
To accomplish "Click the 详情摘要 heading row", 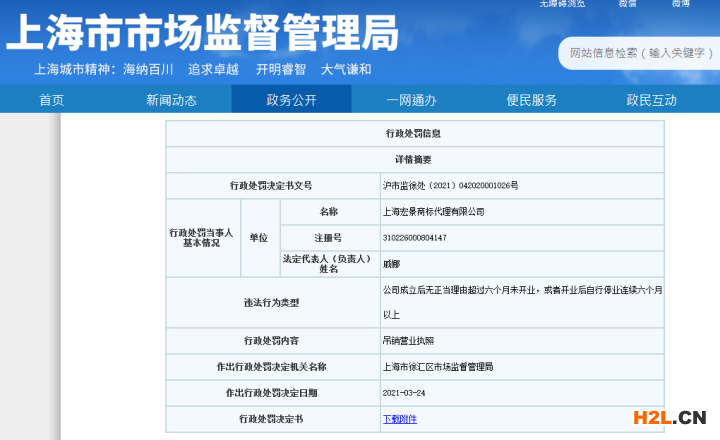I will [413, 160].
